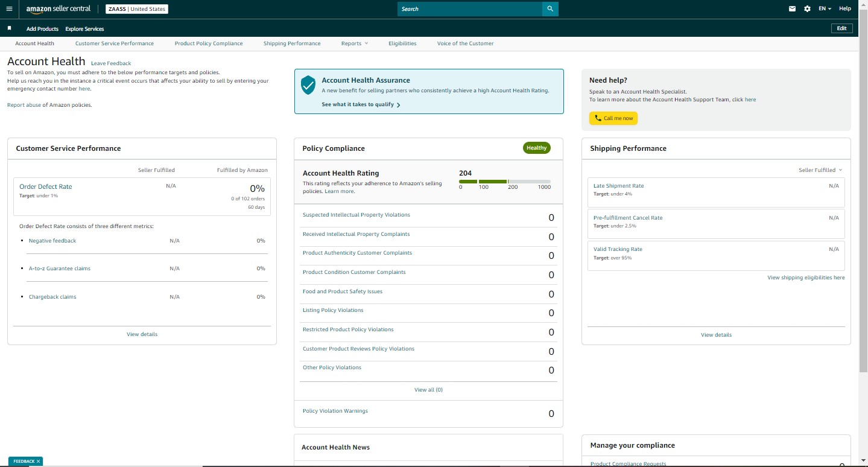Open Listing Policy Violations

(333, 310)
